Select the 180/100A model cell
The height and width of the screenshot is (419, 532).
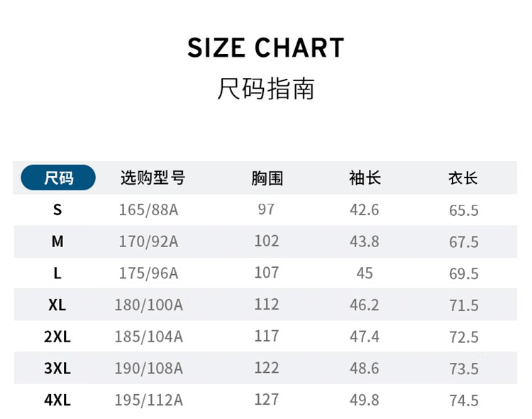click(149, 305)
